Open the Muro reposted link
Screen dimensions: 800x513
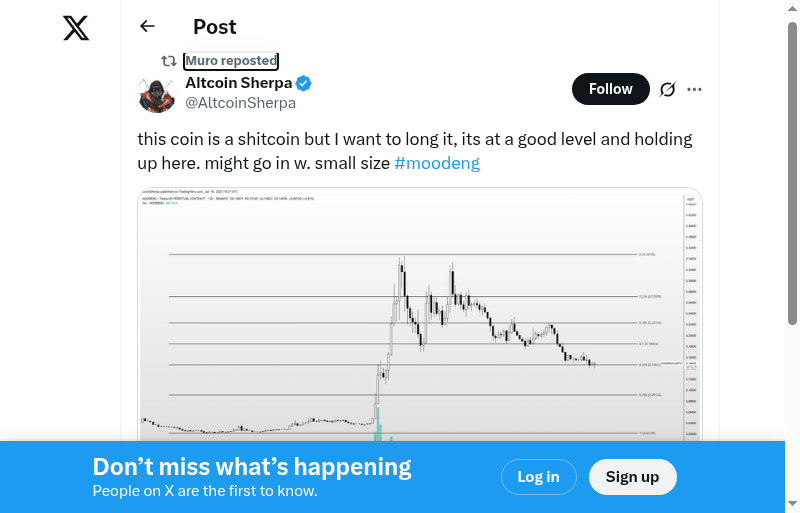pos(231,61)
